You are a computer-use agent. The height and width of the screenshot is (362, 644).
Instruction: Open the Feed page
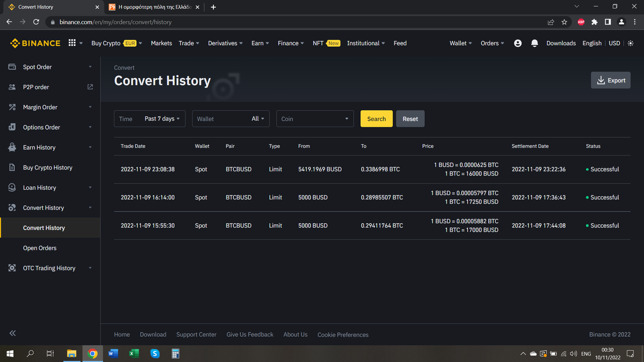[400, 43]
